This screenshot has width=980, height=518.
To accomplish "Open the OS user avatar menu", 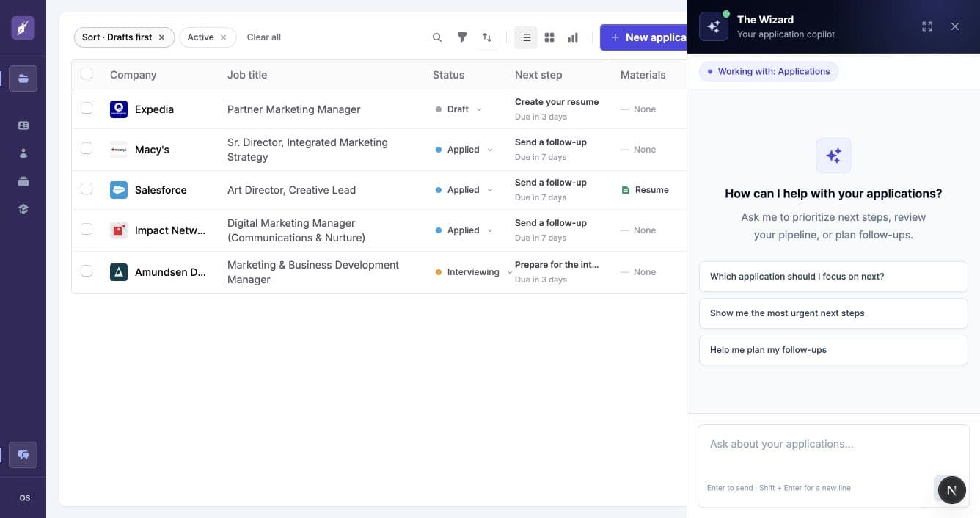I will pyautogui.click(x=24, y=497).
